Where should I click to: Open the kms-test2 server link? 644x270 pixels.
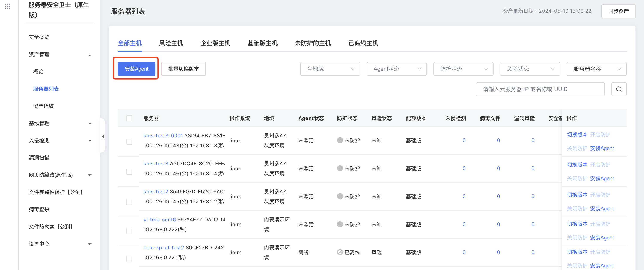[x=156, y=191]
